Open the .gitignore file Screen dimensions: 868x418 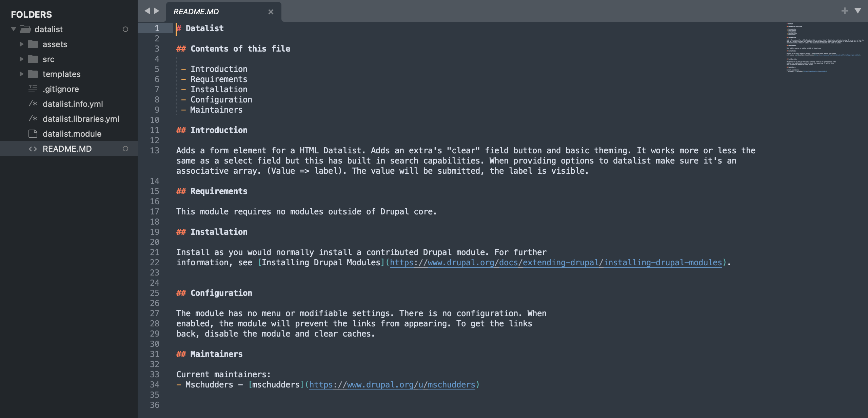61,89
